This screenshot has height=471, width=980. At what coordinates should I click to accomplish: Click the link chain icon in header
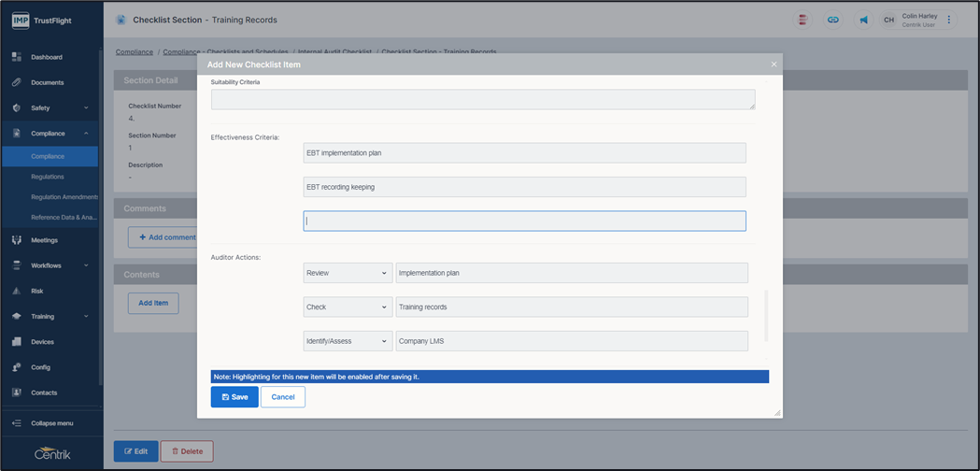(x=832, y=20)
